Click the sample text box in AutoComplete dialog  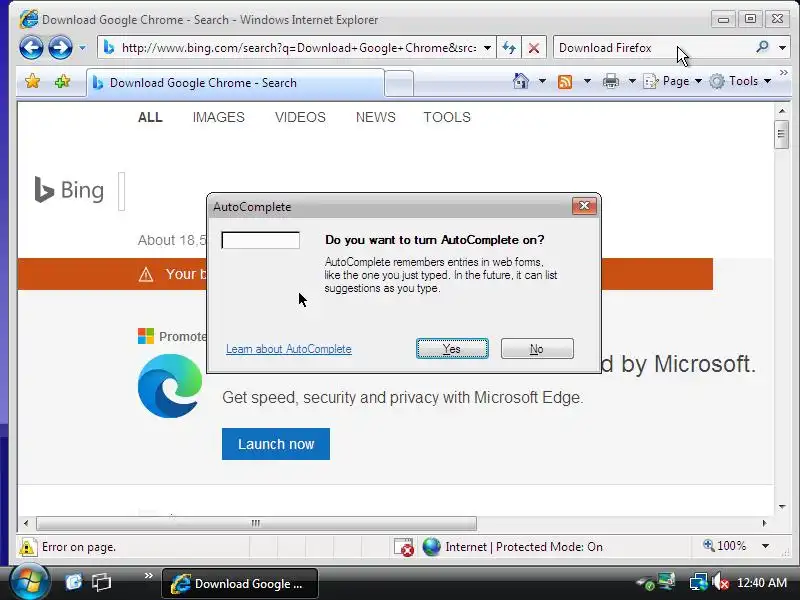[260, 240]
